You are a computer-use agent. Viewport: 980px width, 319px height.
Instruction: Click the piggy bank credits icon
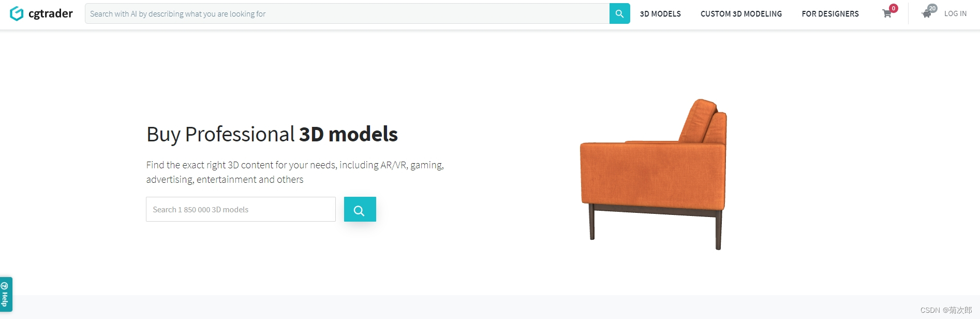[926, 14]
